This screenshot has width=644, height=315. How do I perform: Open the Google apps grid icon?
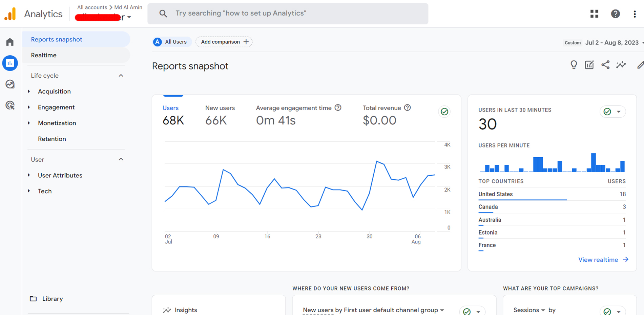click(x=594, y=14)
